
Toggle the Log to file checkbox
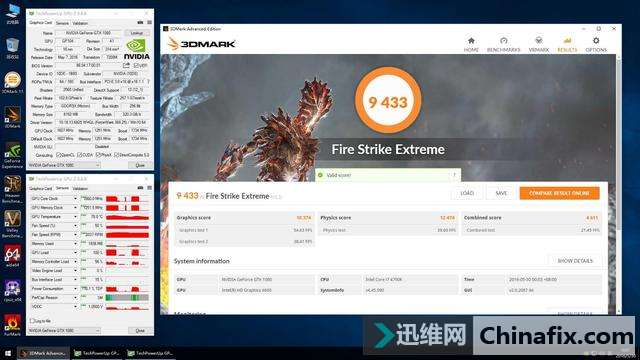click(32, 321)
